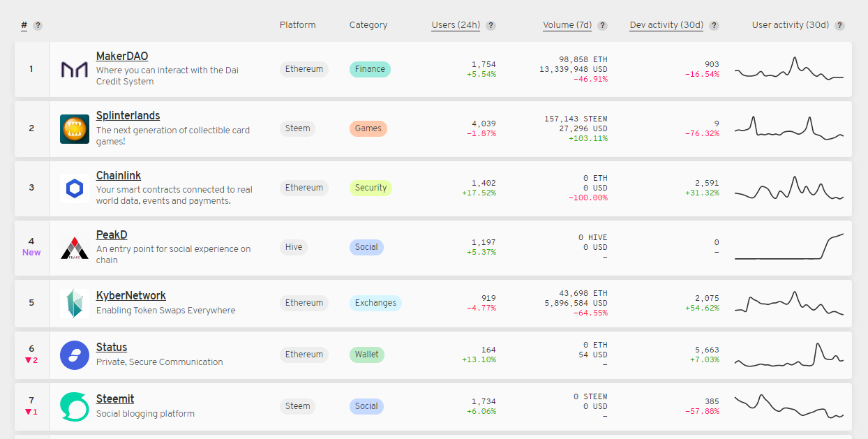Viewport: 868px width, 439px height.
Task: Click MakerDAO volume 98,858 ETH
Action: click(583, 60)
